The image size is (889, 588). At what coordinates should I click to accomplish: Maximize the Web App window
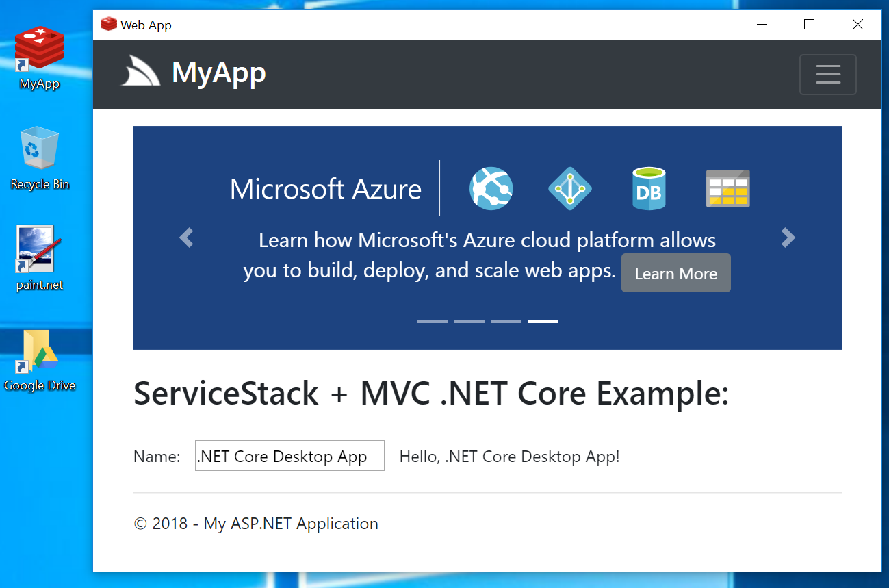(x=809, y=25)
